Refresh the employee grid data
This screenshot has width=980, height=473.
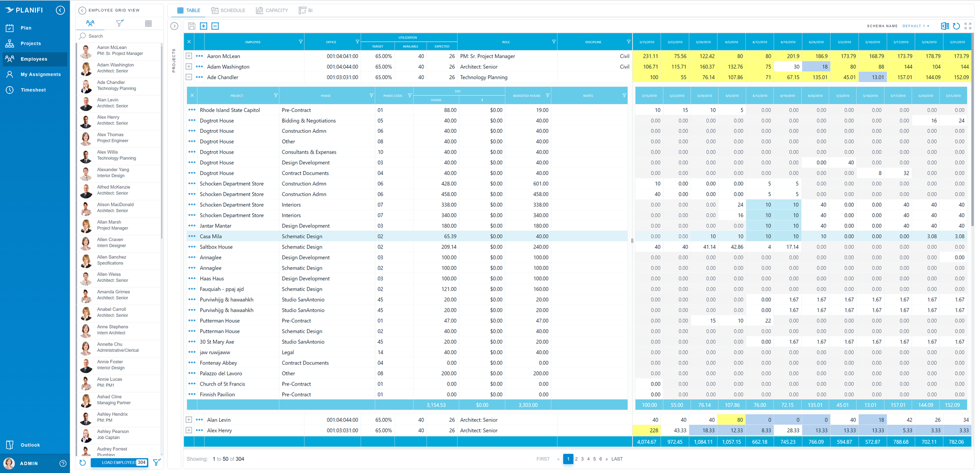(x=956, y=26)
